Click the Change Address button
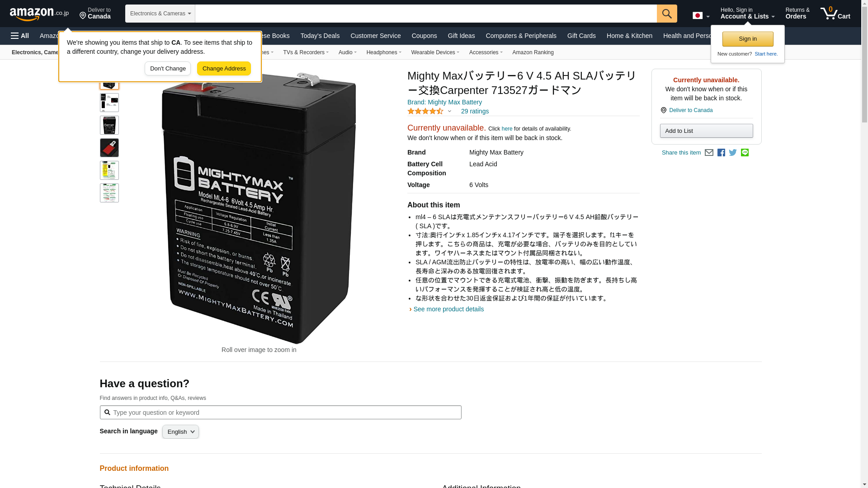 pyautogui.click(x=224, y=69)
